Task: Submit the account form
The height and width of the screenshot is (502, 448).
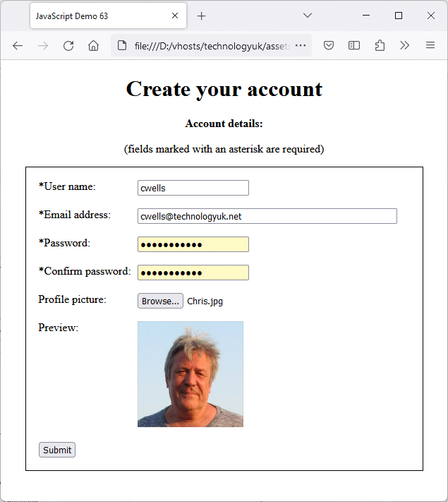Action: point(57,450)
